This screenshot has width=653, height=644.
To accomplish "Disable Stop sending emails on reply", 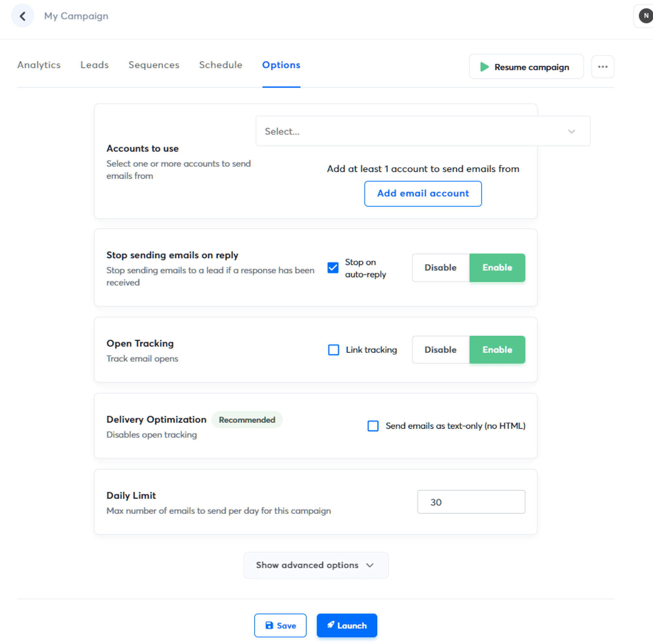I will pyautogui.click(x=440, y=268).
